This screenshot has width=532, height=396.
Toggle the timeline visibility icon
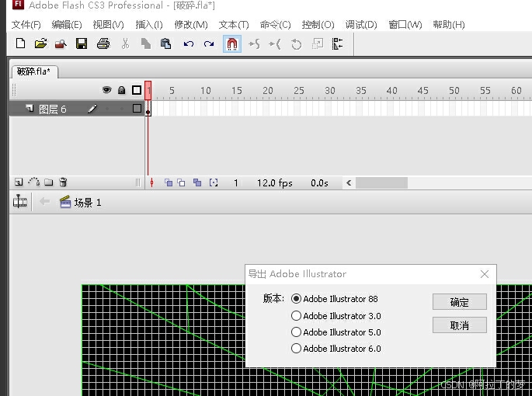(20, 201)
